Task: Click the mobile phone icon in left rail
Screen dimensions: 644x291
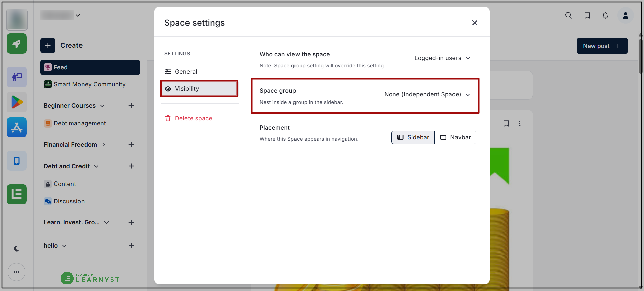Action: tap(17, 161)
